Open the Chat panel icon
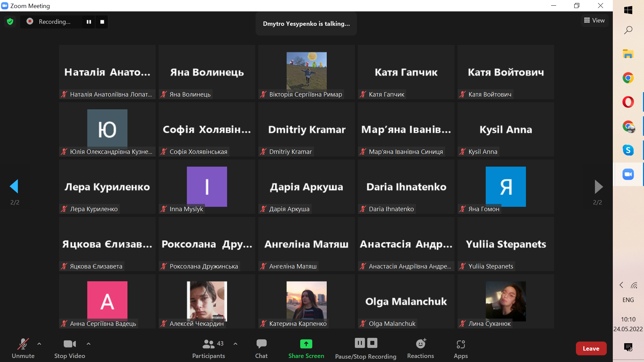 click(x=261, y=344)
